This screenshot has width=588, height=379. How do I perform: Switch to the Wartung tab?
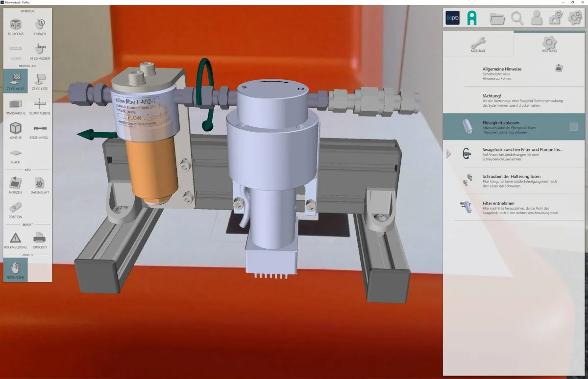click(548, 44)
